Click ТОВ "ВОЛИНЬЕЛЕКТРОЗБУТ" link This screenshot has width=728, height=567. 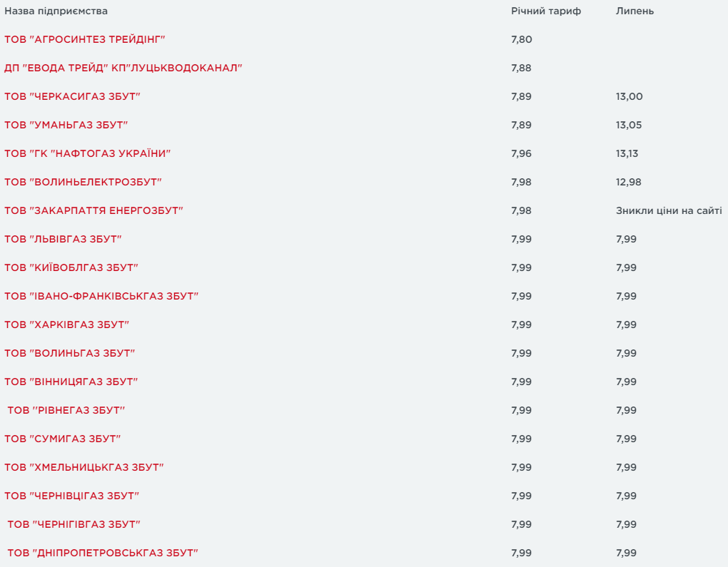coord(83,182)
